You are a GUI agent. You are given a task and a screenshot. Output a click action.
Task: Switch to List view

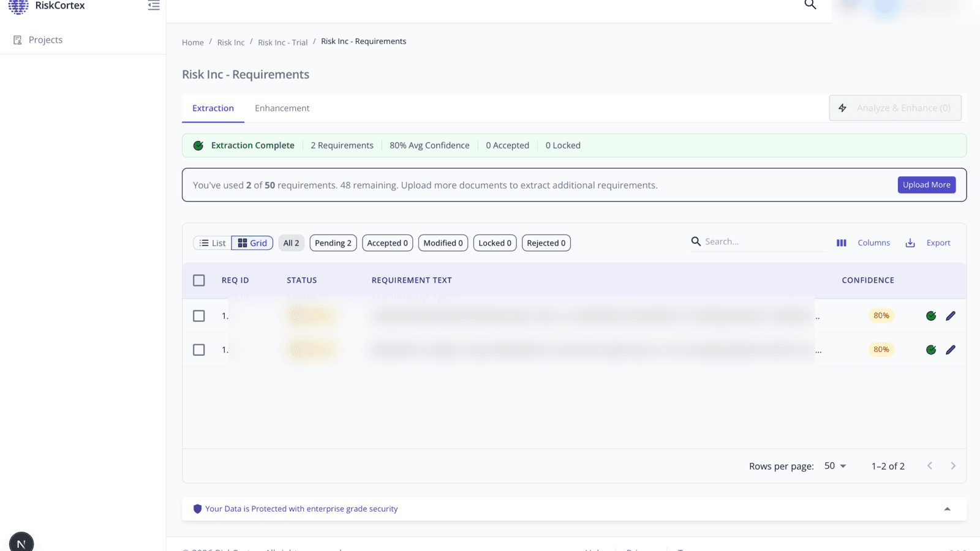213,243
